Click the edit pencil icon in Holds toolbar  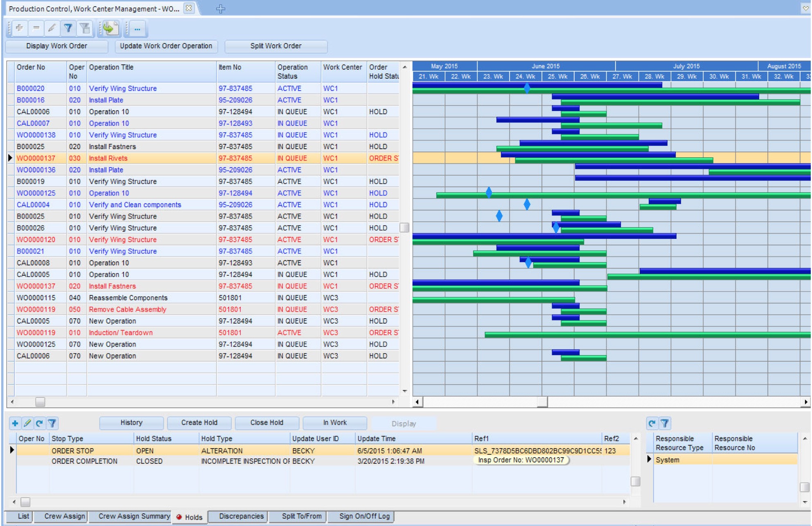[x=27, y=423]
